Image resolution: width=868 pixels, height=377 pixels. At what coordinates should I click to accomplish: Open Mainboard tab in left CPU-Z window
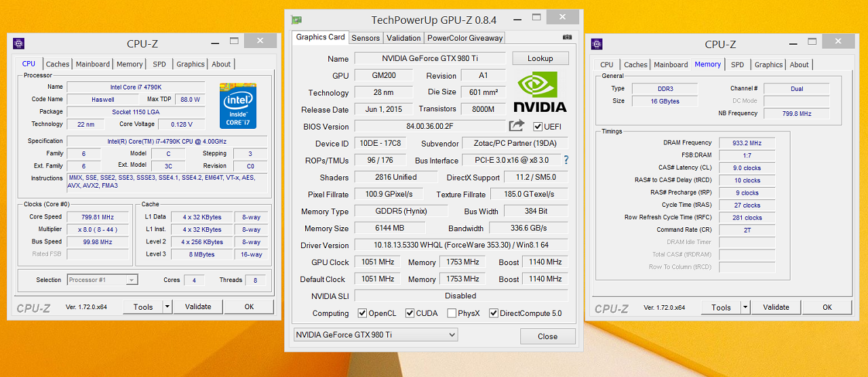93,64
